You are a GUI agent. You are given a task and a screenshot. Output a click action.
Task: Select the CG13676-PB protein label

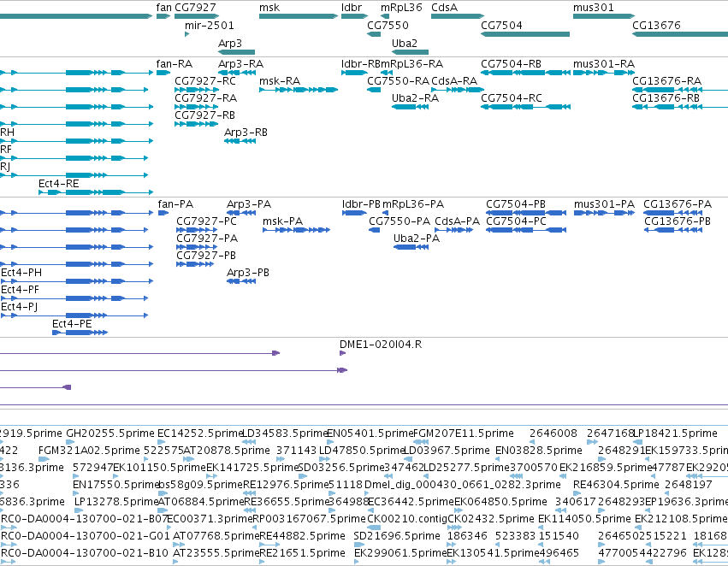point(678,221)
